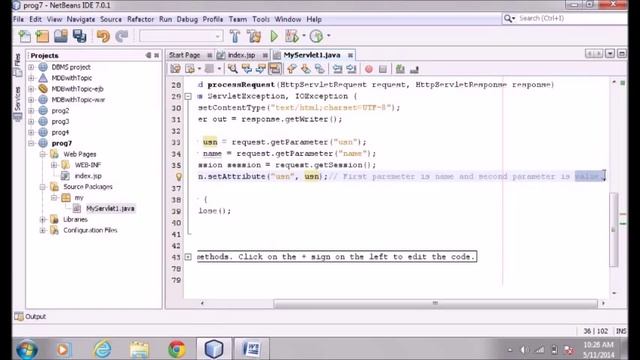This screenshot has width=640, height=360.
Task: Open the Tools menu
Action: coord(261,19)
